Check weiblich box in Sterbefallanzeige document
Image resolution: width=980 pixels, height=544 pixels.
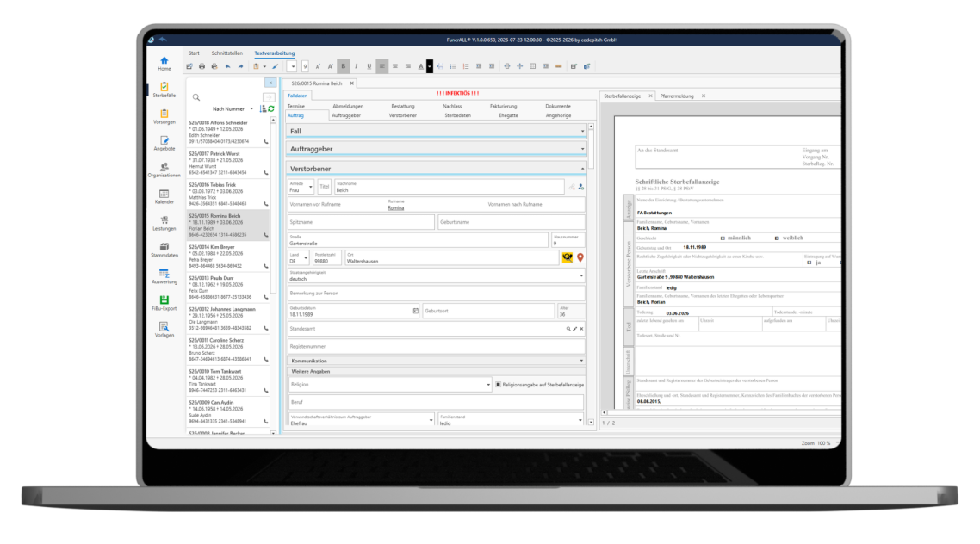click(777, 238)
